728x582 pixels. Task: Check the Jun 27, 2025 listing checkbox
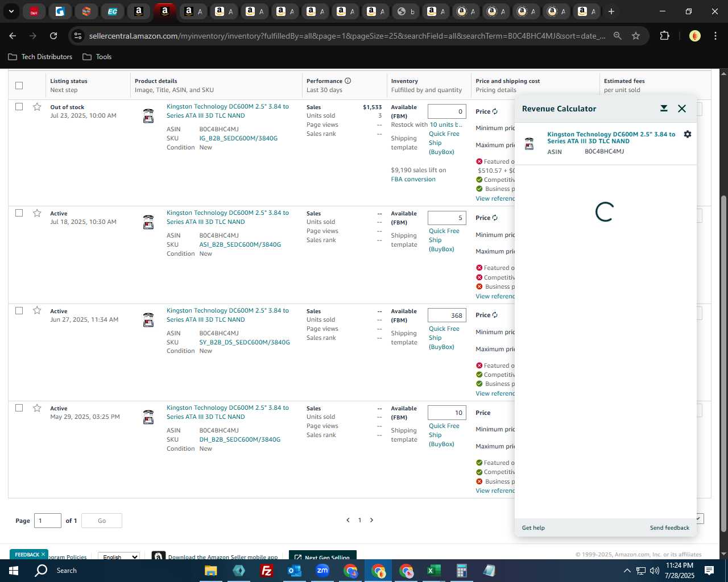[19, 310]
